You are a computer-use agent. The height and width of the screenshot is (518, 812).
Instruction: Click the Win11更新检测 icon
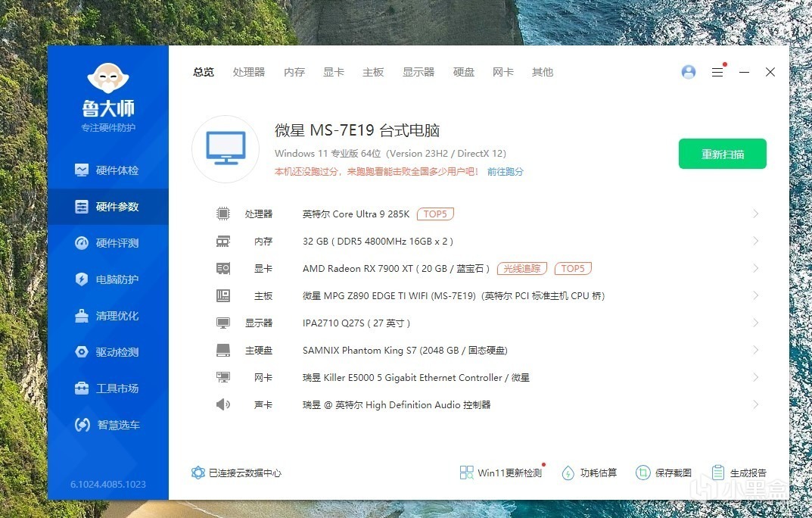[466, 473]
